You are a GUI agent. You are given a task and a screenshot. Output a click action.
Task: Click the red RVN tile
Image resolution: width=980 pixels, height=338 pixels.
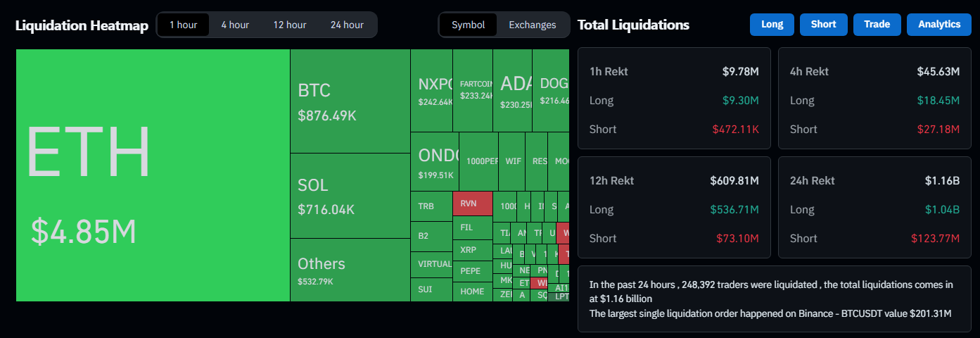pos(472,204)
